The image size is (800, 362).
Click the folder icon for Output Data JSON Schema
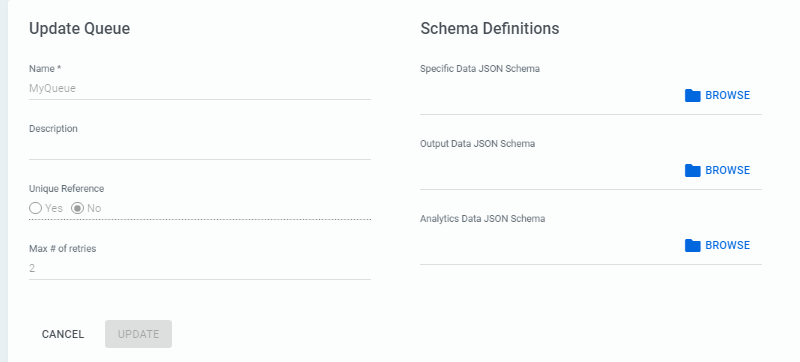tap(692, 170)
